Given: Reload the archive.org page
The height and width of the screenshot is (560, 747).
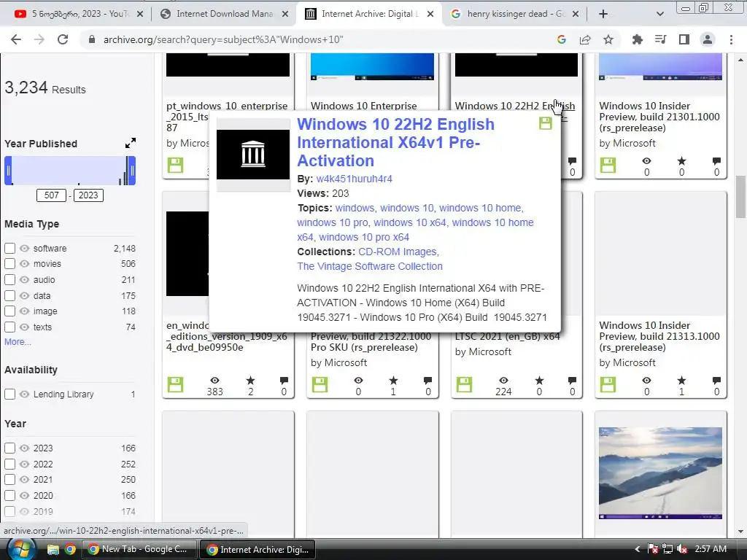Looking at the screenshot, I should [x=63, y=39].
